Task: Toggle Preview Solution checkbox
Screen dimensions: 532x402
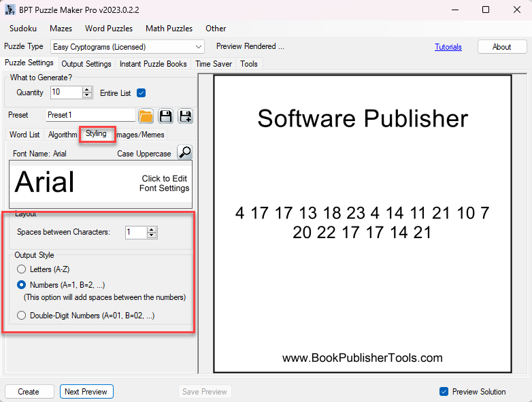Action: coord(444,392)
